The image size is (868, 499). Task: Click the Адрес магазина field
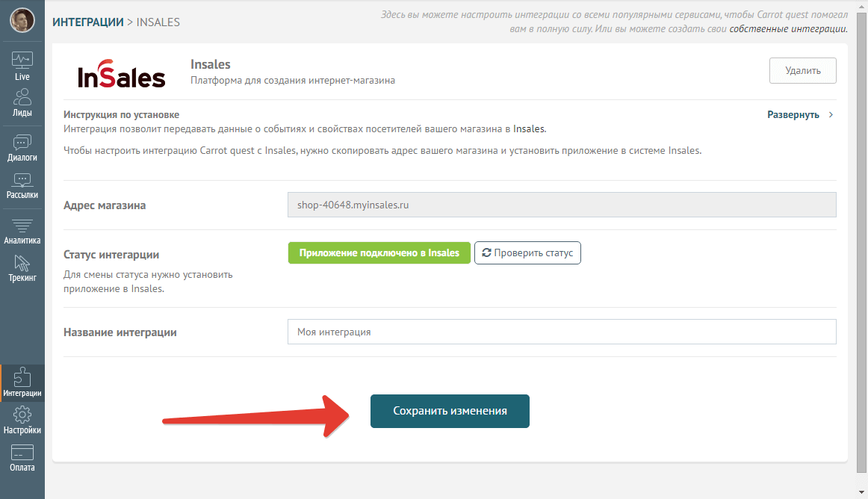(562, 205)
